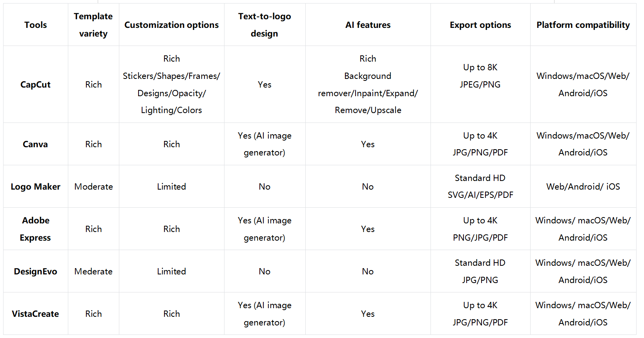
Task: Select the Export options header cell
Action: coord(480,25)
